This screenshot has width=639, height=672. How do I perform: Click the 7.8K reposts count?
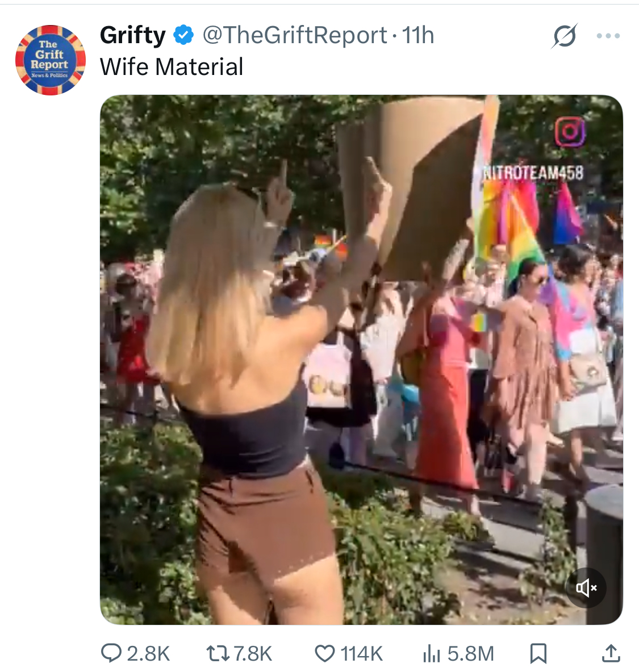253,654
